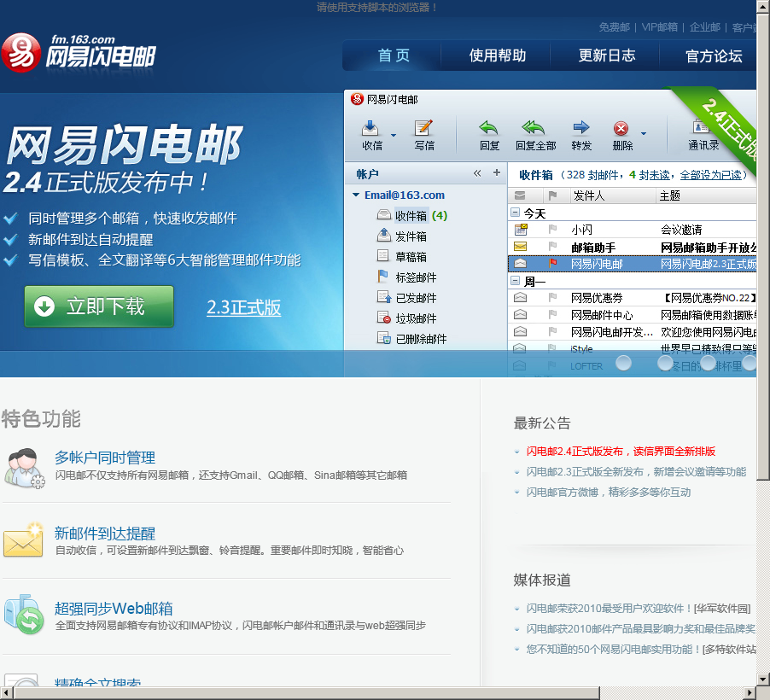Toggle the flag on 小闪 message

[553, 229]
